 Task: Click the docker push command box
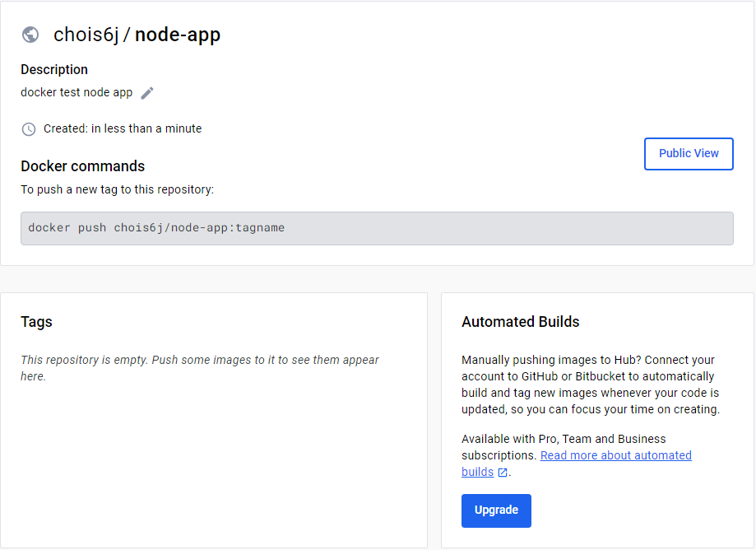point(377,228)
